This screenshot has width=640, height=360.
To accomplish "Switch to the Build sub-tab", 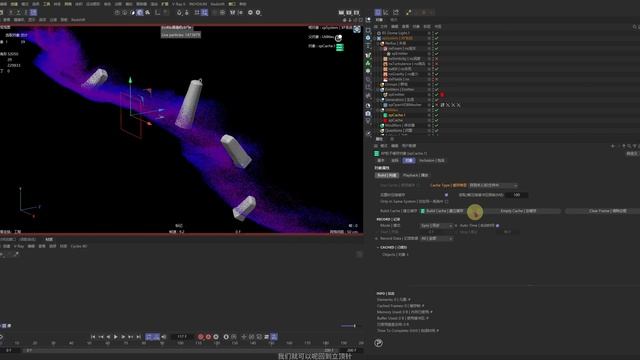I will [x=387, y=176].
